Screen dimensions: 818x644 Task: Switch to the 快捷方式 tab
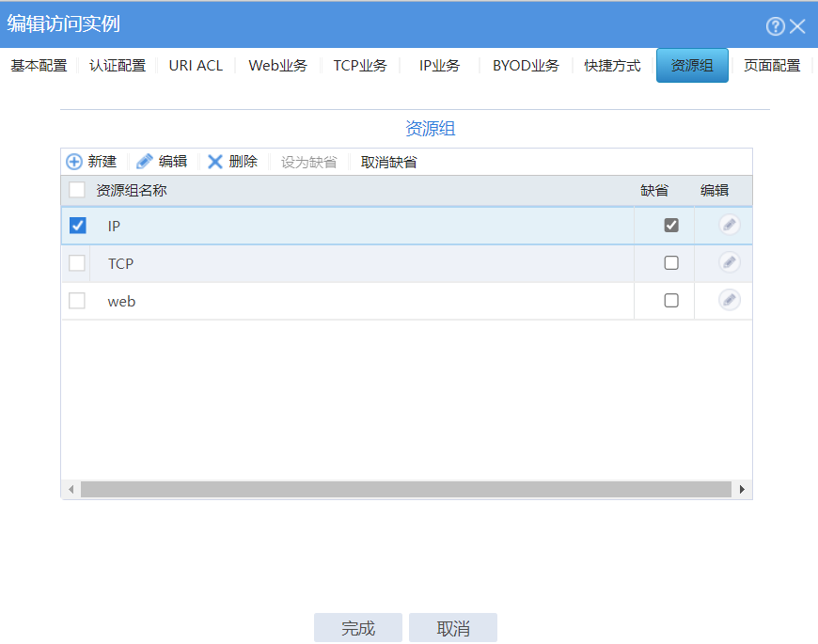612,66
